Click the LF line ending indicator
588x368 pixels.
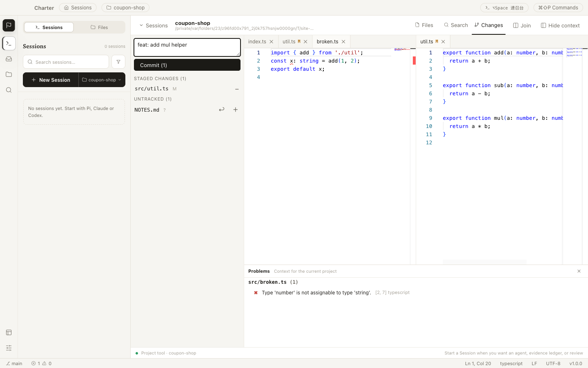tap(534, 364)
